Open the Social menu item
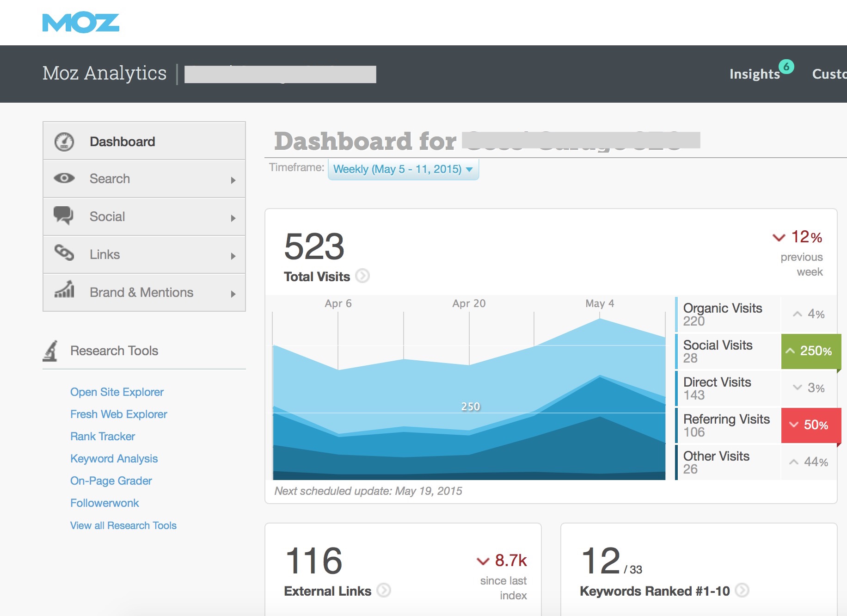 144,217
